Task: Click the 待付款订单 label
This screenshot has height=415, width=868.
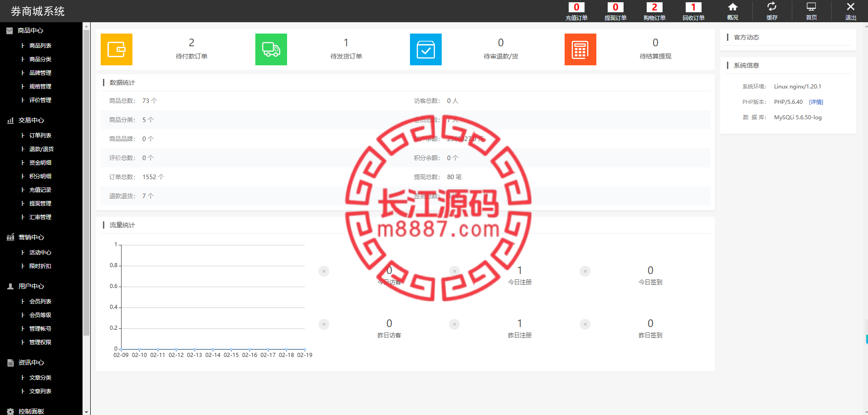Action: [191, 56]
